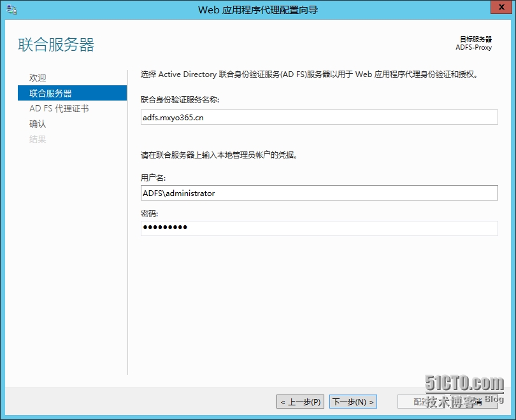
Task: Click into the 用户名 input box
Action: [319, 193]
